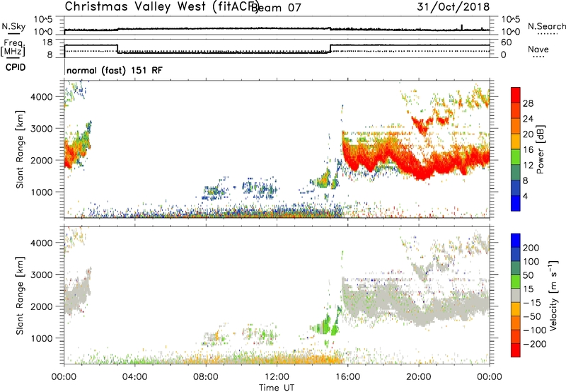Click the green velocity patch near 15:00
The width and height of the screenshot is (566, 392).
click(x=327, y=323)
